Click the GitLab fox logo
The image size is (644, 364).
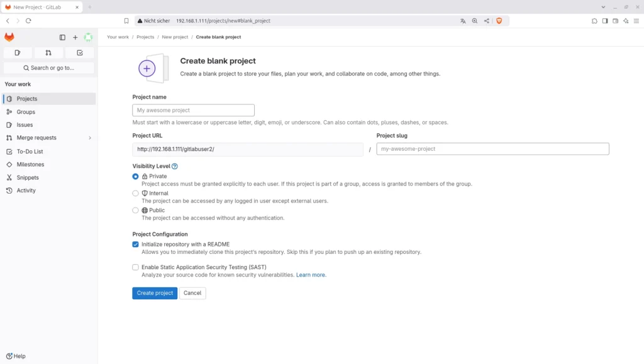coord(9,38)
